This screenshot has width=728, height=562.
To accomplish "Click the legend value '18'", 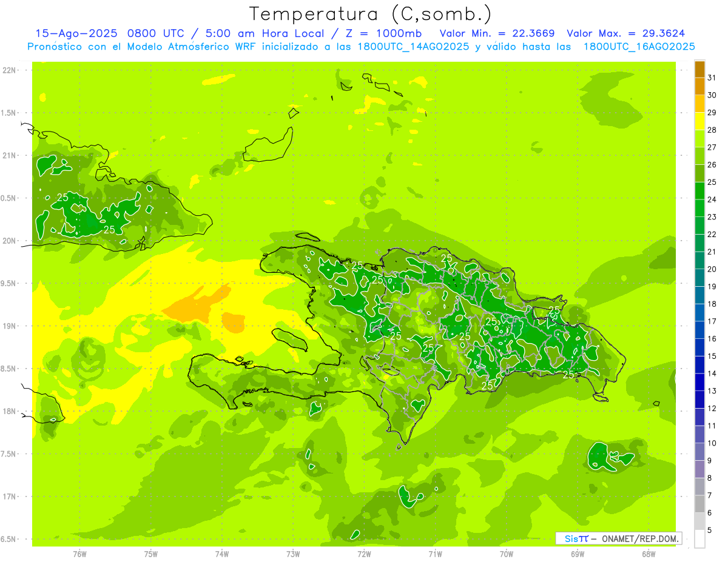I will tap(712, 304).
